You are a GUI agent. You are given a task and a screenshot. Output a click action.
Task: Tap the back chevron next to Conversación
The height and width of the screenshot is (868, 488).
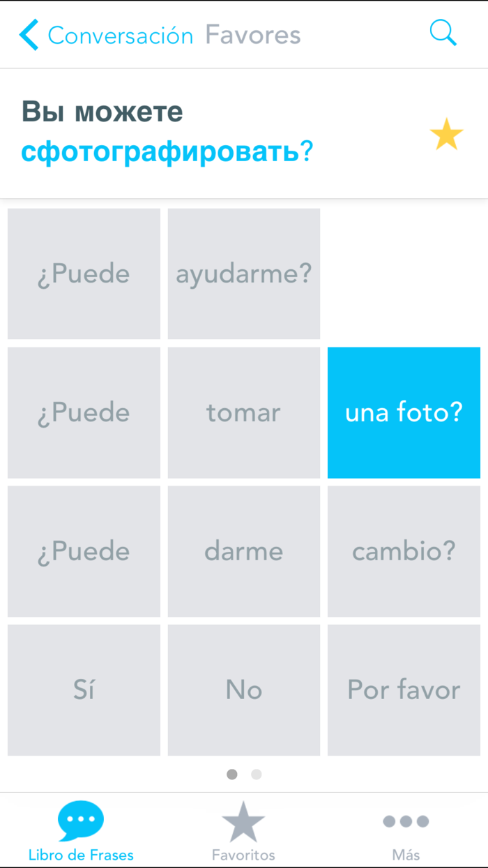tap(28, 33)
